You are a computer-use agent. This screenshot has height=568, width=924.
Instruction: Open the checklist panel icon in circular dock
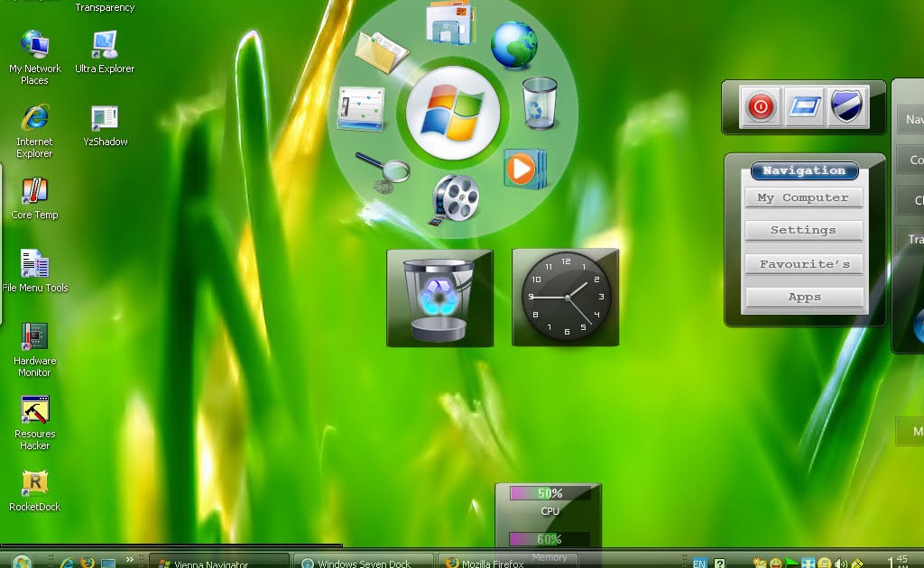[x=361, y=109]
